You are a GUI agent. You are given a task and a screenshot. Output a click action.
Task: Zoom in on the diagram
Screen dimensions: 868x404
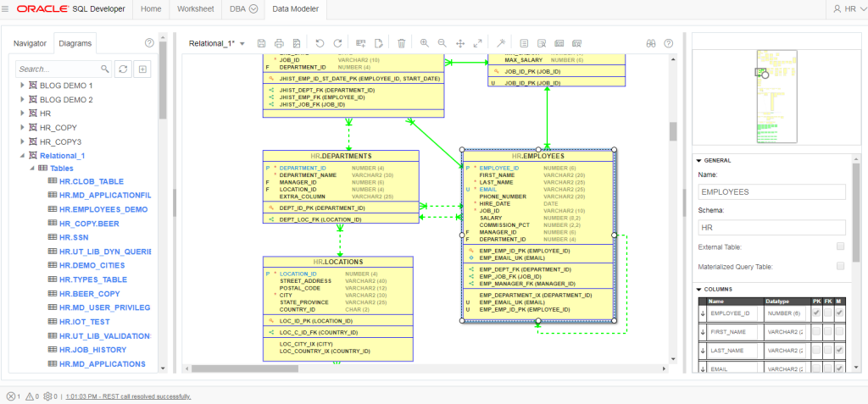(425, 43)
